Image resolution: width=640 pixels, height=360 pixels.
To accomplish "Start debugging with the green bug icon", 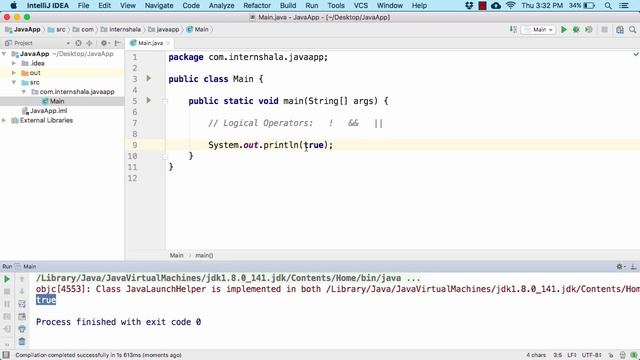I will [x=576, y=29].
